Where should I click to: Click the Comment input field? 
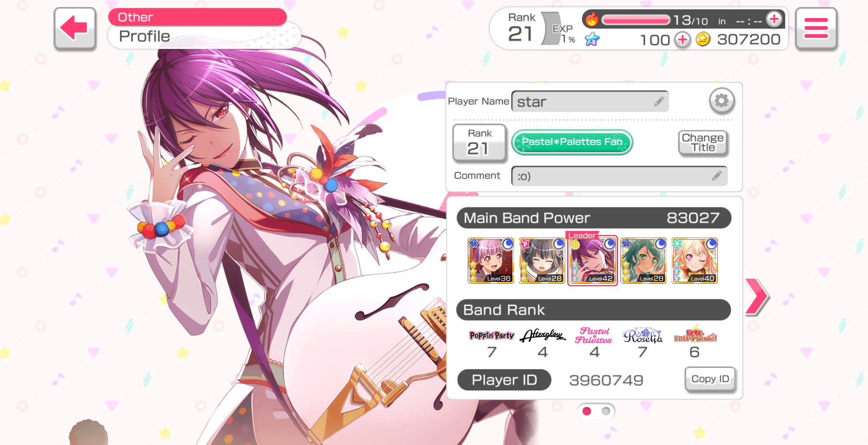click(619, 176)
